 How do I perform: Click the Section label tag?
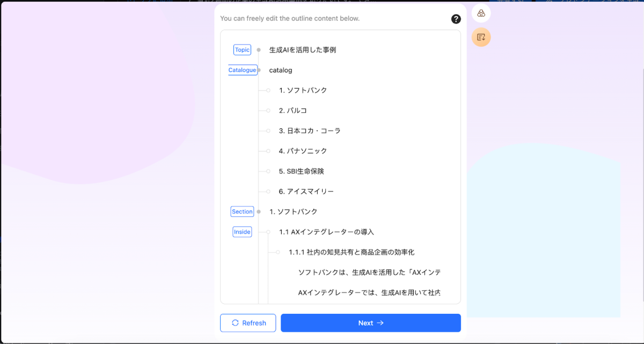[242, 211]
